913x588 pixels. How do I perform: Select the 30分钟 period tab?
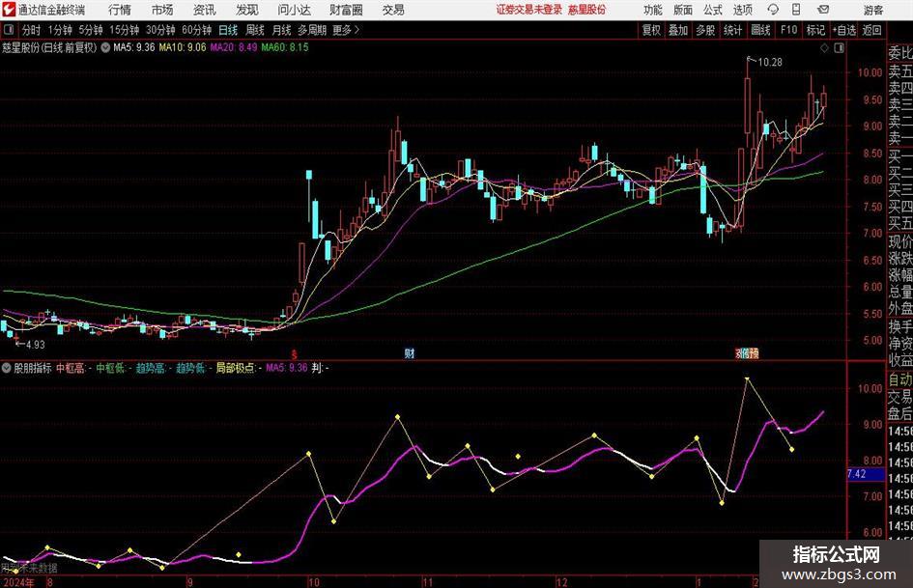[x=160, y=30]
